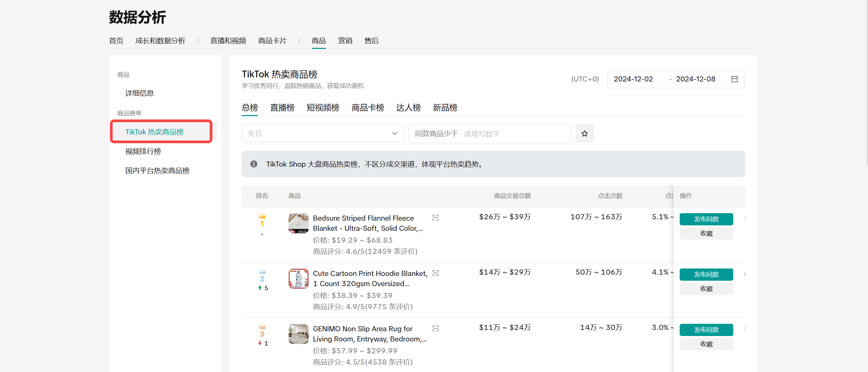Viewport: 868px width, 372px height.
Task: Click the info icon in the notice banner
Action: click(x=253, y=164)
